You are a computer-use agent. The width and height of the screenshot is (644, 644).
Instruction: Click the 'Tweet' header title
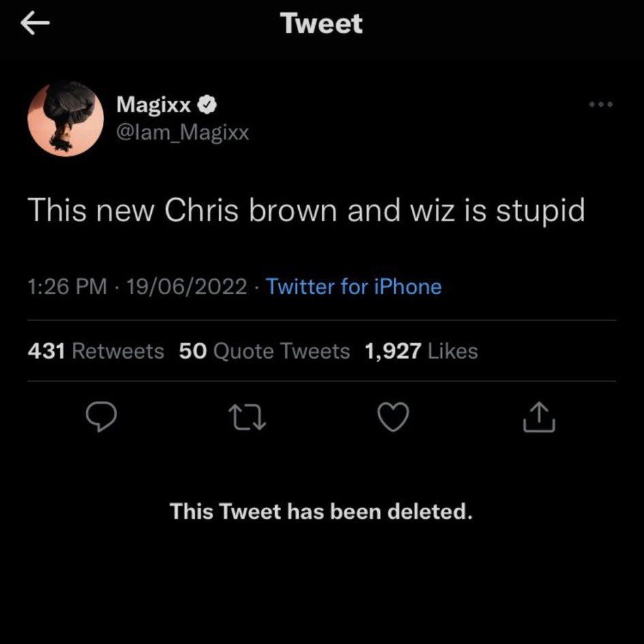click(x=322, y=25)
